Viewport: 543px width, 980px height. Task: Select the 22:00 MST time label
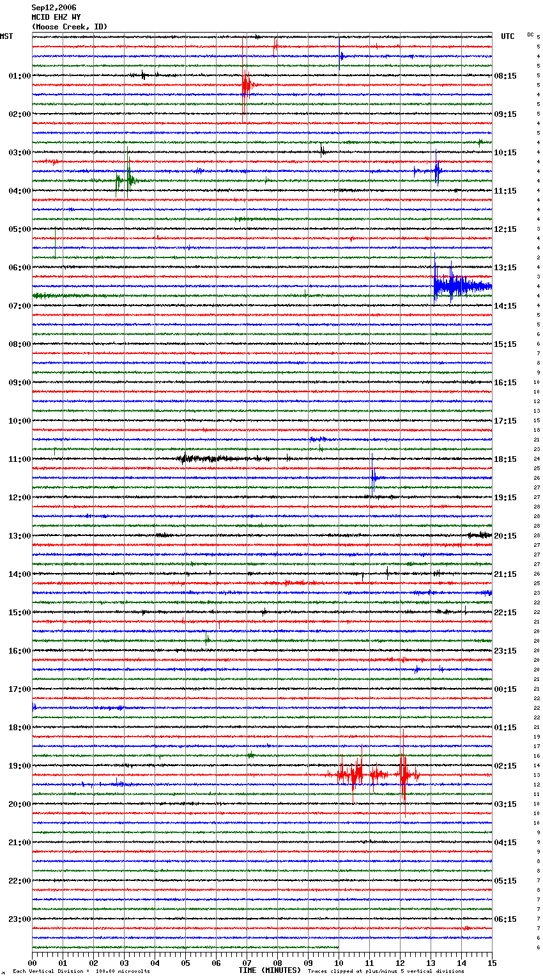[x=19, y=881]
